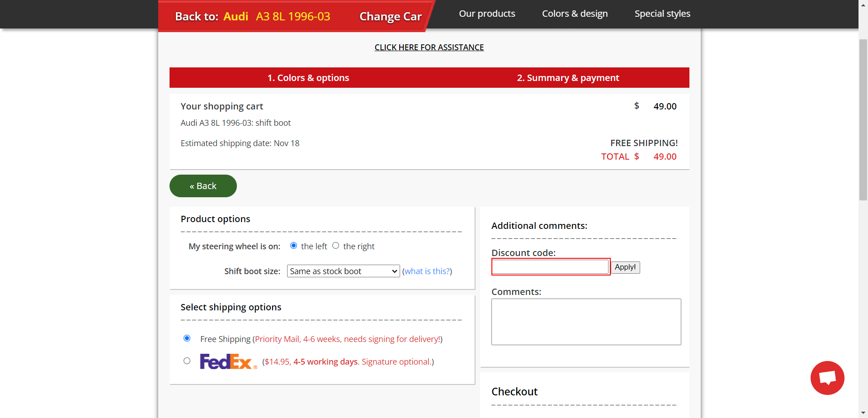Open the red chat bubble widget

(x=827, y=378)
